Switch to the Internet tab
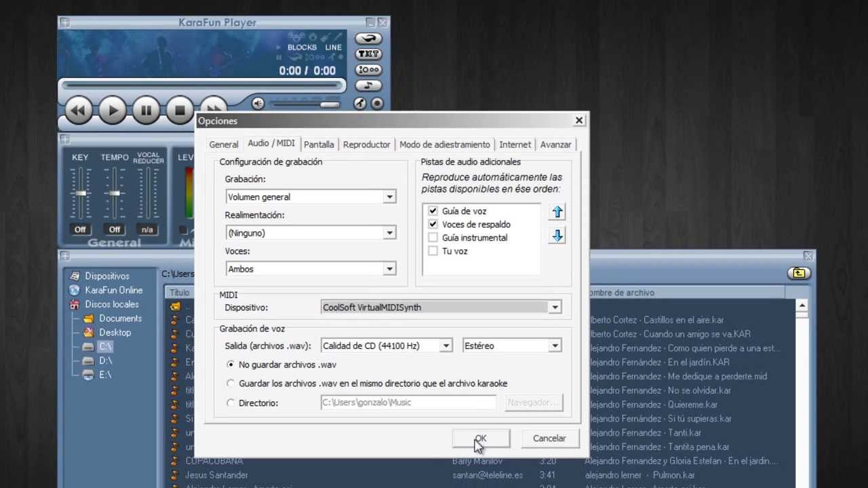 click(515, 144)
